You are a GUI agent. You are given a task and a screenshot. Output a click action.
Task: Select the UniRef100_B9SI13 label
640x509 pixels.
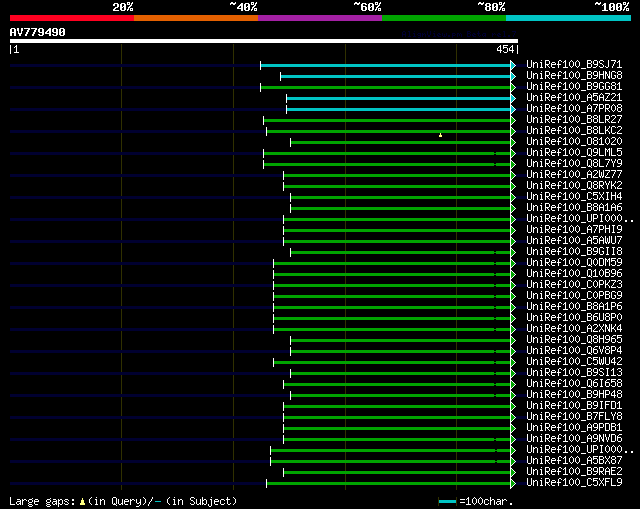point(574,373)
